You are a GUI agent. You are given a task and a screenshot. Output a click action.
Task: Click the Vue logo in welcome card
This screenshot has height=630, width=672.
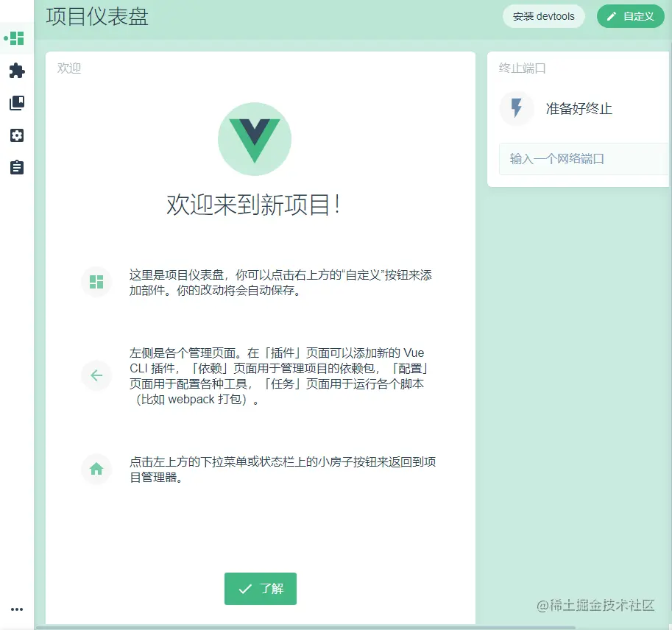click(x=255, y=139)
